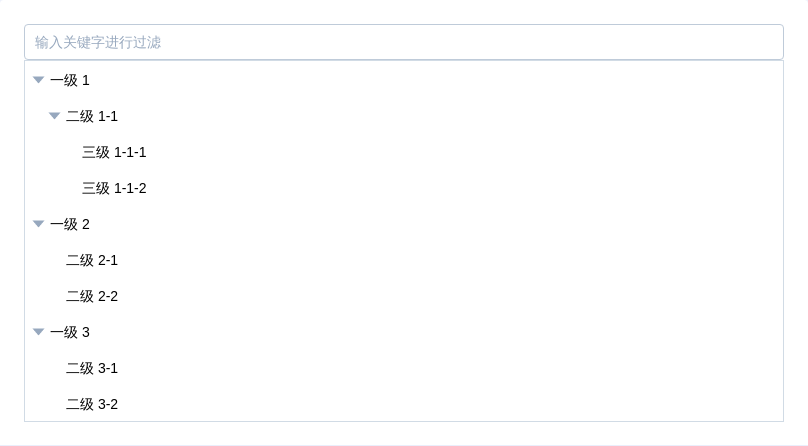Select the 二级 3-2 node
This screenshot has width=808, height=446.
92,404
